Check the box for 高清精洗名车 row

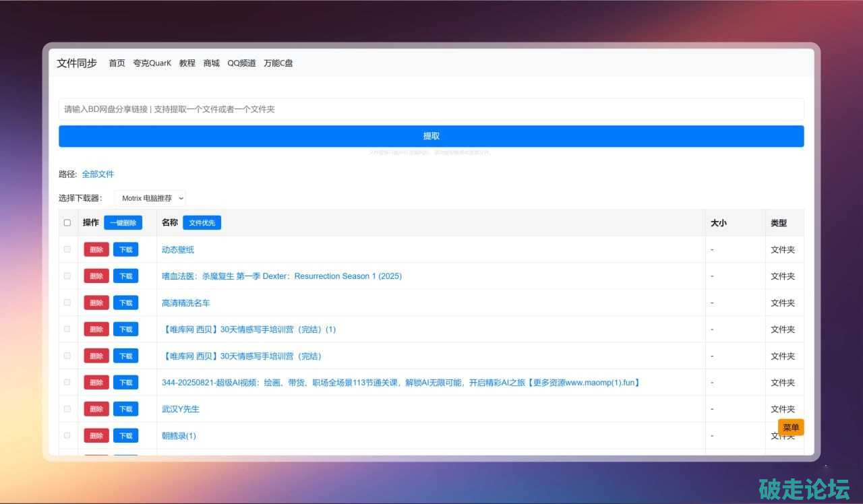[67, 303]
